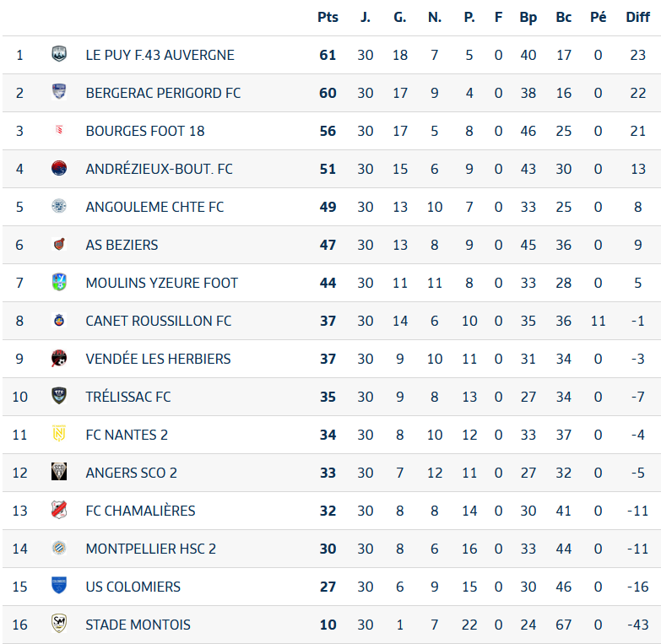Click the Andrézieux-Bout. FC round logo
661x644 pixels.
59,168
